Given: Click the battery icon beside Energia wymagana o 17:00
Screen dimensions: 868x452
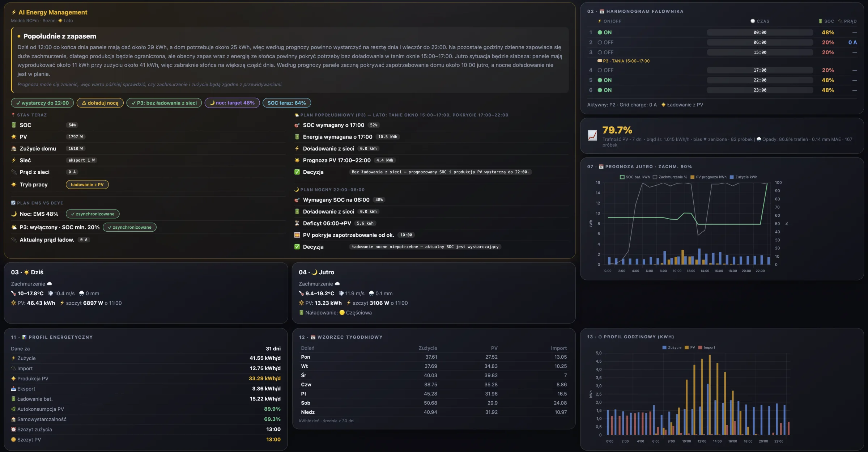Looking at the screenshot, I should tap(297, 137).
